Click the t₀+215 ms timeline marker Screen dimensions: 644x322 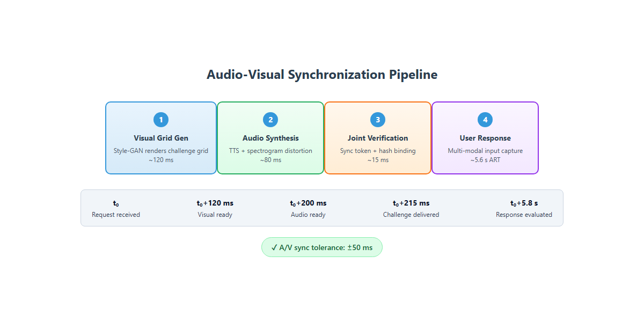click(x=411, y=203)
